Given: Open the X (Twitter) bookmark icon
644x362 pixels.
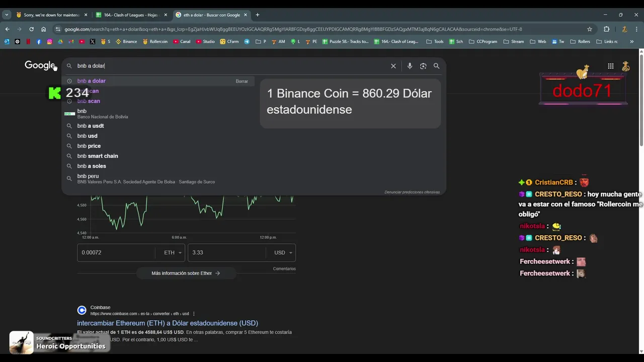Looking at the screenshot, I should point(93,42).
